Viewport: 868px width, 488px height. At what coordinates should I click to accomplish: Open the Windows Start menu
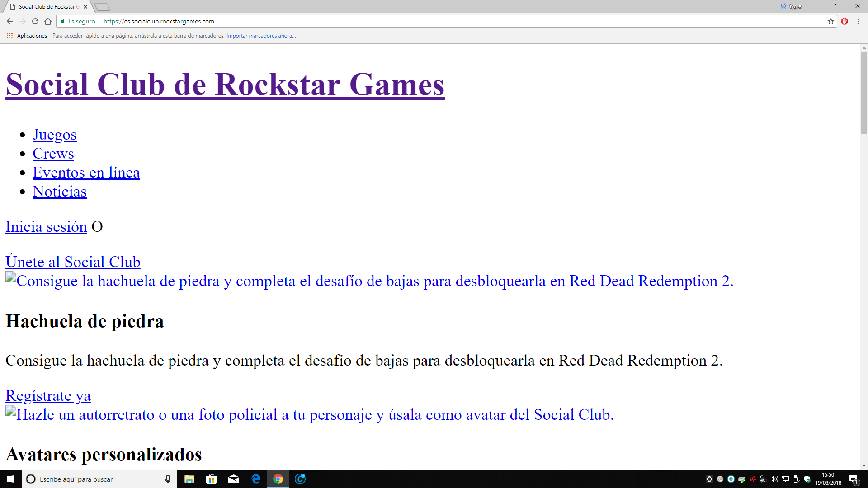pyautogui.click(x=11, y=479)
